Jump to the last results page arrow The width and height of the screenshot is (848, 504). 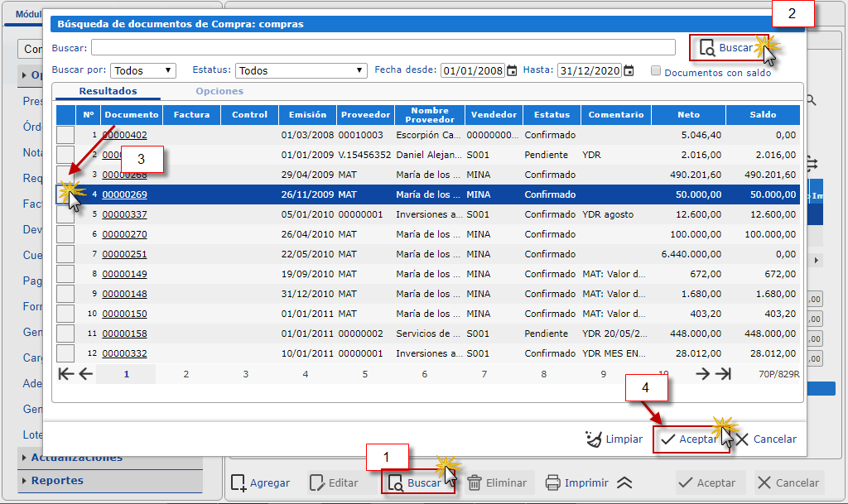(723, 374)
